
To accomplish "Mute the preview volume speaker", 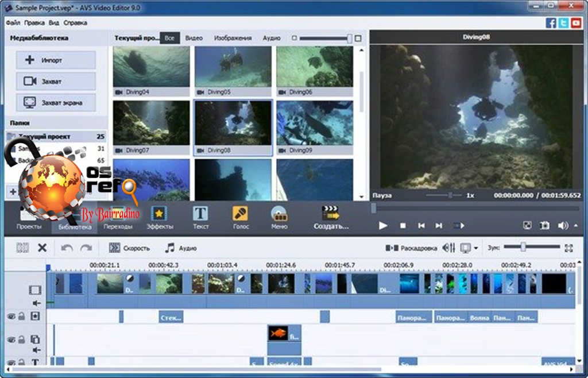I will point(563,225).
